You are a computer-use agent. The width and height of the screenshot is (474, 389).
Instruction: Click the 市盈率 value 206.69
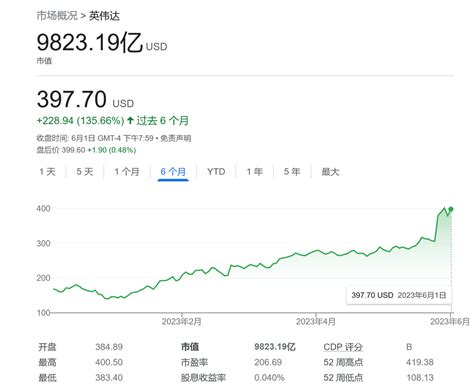[268, 362]
